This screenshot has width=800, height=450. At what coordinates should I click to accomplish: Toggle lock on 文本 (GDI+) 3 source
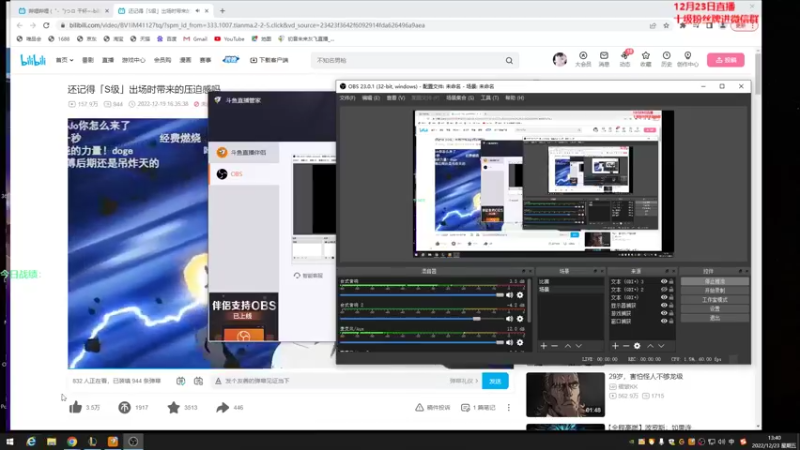tap(671, 282)
